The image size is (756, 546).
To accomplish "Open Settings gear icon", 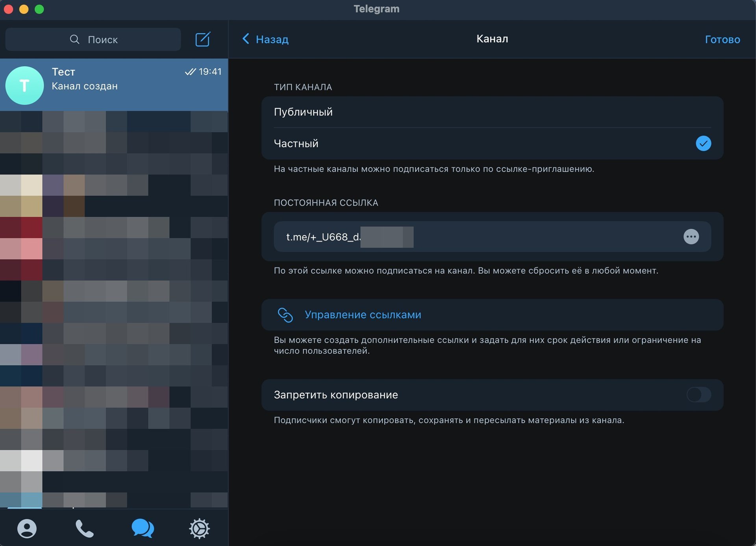I will [x=200, y=528].
